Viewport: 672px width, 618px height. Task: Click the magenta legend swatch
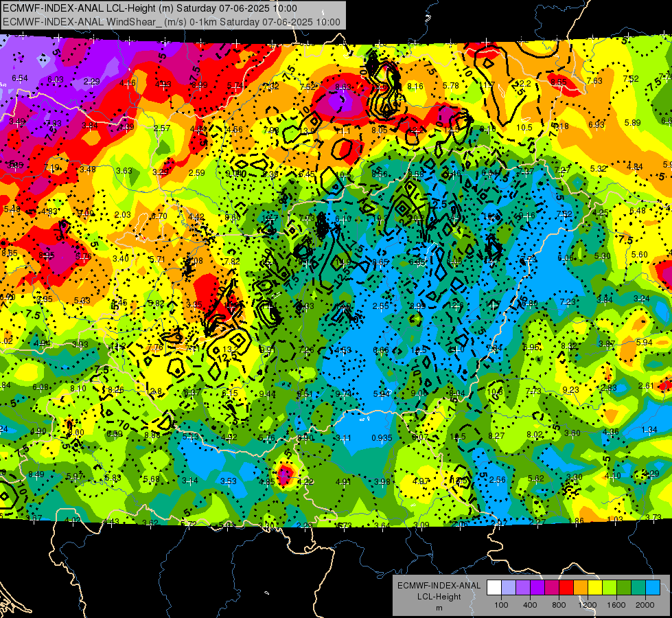tap(552, 588)
